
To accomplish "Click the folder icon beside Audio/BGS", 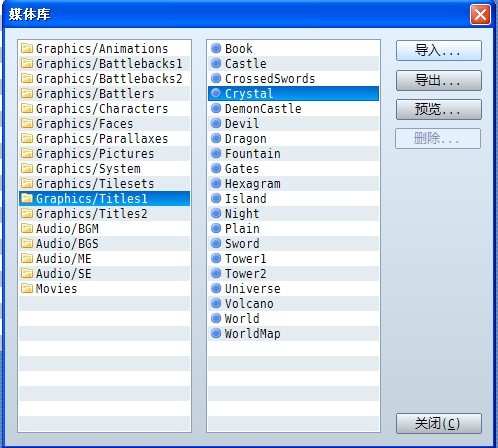I will tap(27, 243).
